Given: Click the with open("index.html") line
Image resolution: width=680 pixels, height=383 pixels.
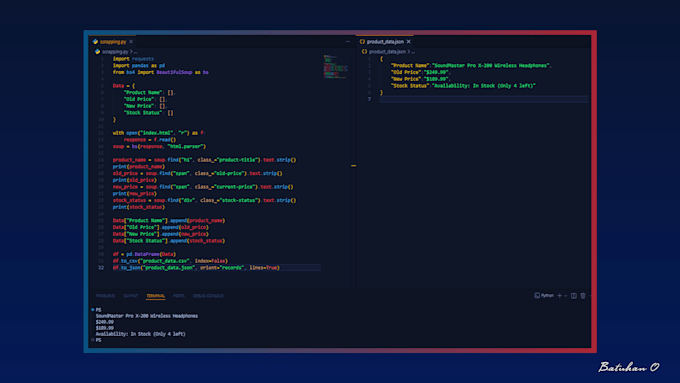Looking at the screenshot, I should [x=159, y=133].
